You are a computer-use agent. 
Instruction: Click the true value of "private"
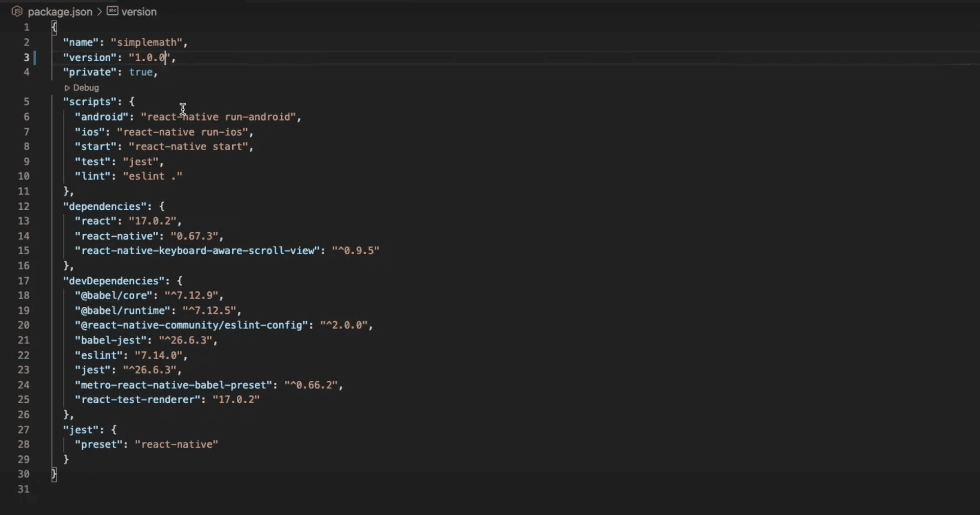tap(140, 72)
